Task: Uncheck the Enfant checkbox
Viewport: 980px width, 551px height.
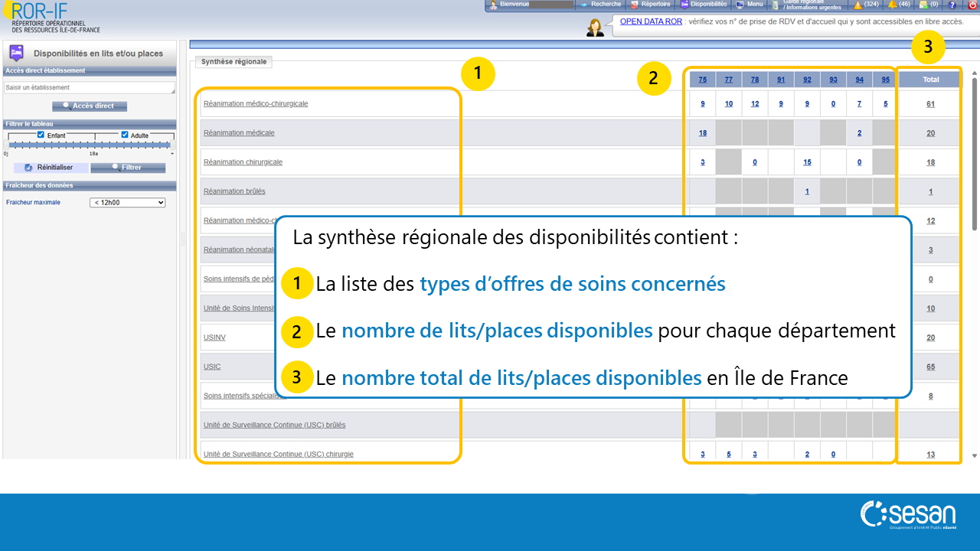Action: [x=41, y=135]
